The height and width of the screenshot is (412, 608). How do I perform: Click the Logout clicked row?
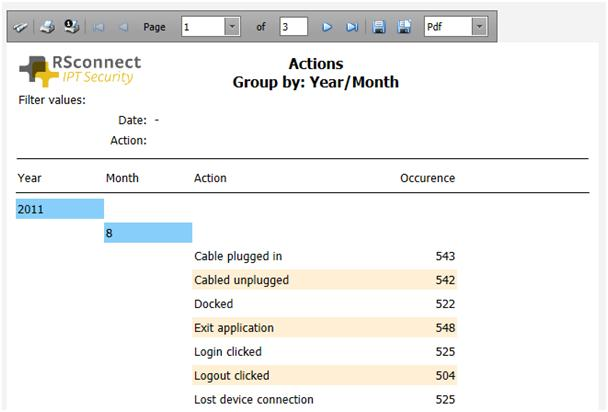click(324, 376)
